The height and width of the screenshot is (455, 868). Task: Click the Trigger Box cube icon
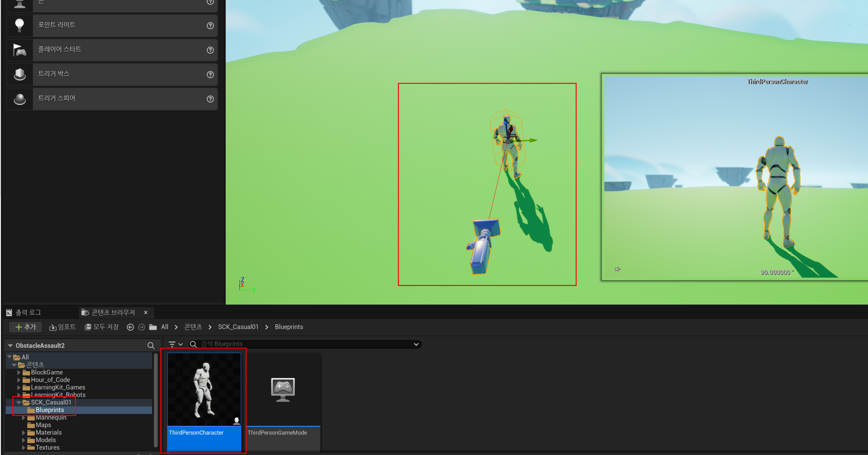(19, 74)
